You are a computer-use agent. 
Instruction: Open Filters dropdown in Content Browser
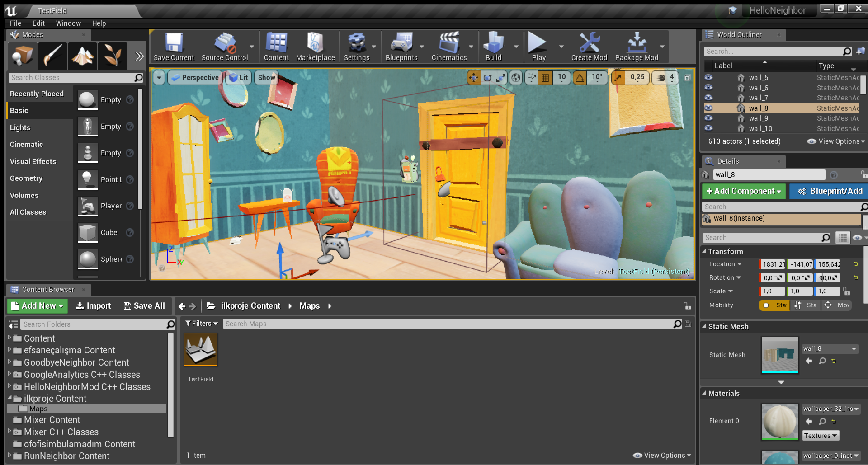[x=202, y=324]
